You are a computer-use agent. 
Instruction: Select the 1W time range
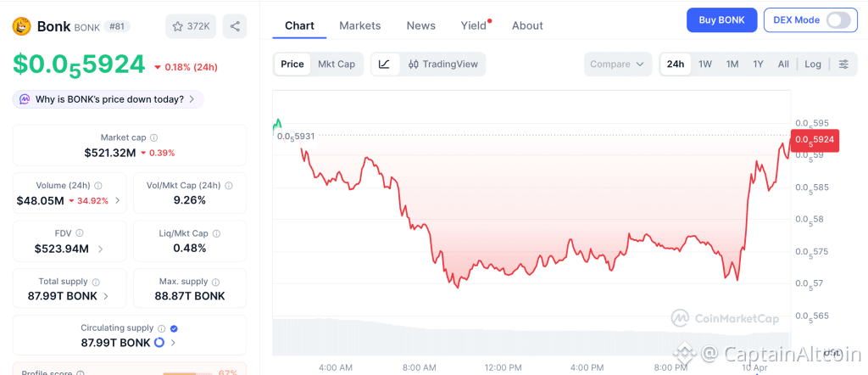point(705,64)
